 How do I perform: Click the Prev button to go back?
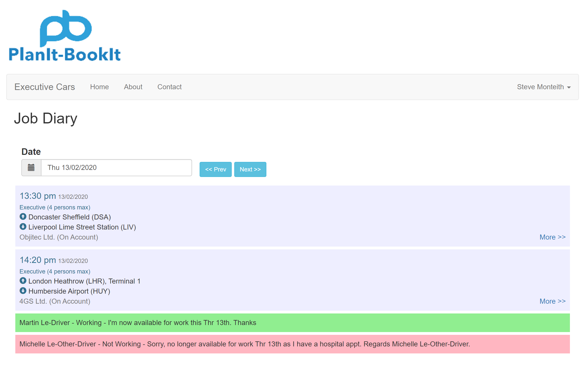tap(215, 169)
